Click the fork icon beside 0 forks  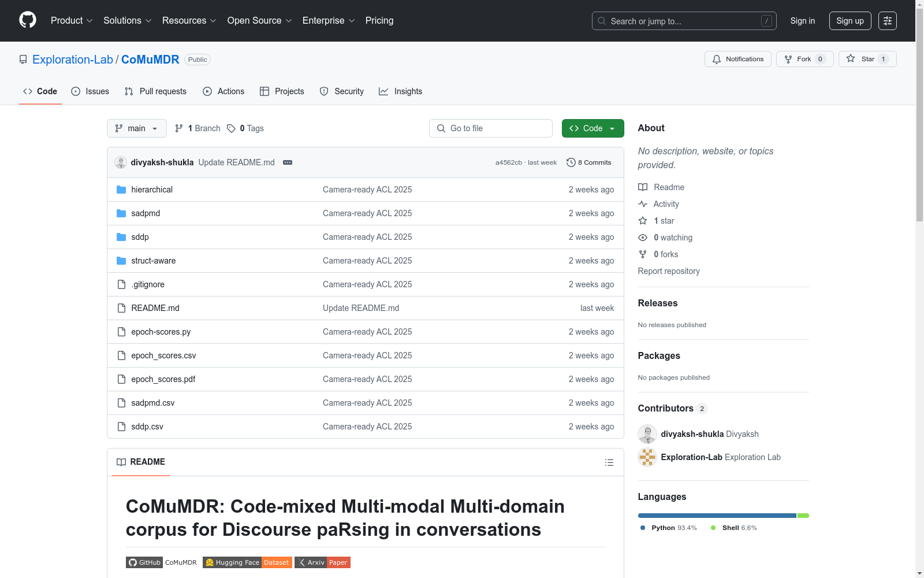click(x=643, y=254)
